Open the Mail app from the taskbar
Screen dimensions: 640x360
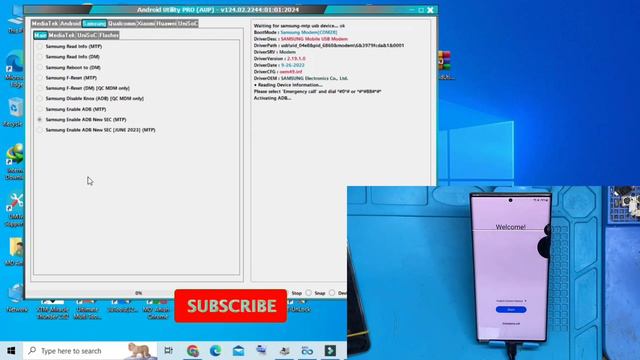pyautogui.click(x=238, y=351)
